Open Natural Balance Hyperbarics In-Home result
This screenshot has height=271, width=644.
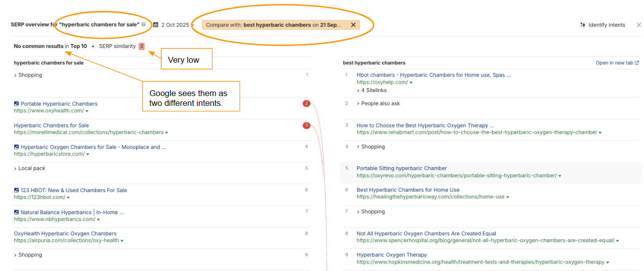click(x=72, y=212)
